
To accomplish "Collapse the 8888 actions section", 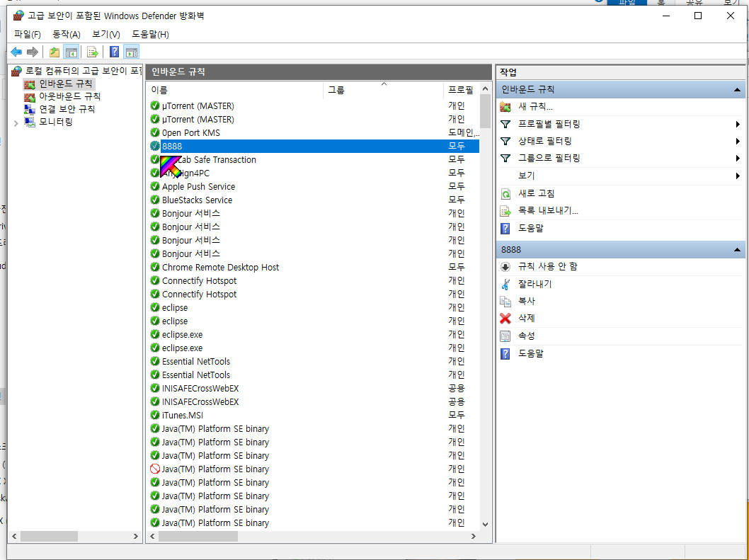I will tap(737, 250).
